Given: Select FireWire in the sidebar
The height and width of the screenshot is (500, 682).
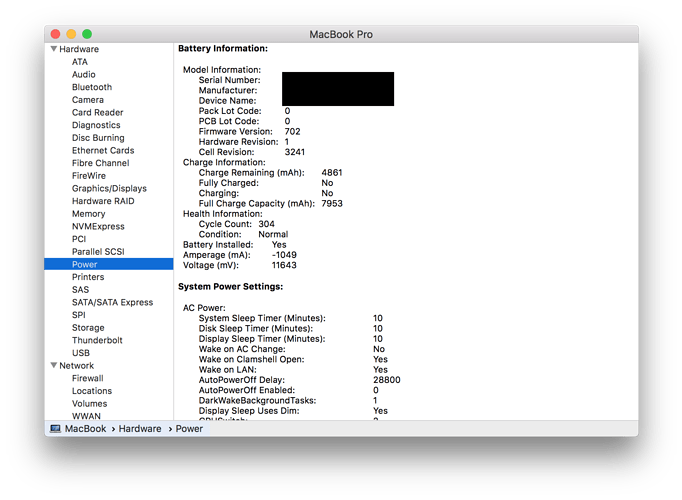Looking at the screenshot, I should click(89, 176).
